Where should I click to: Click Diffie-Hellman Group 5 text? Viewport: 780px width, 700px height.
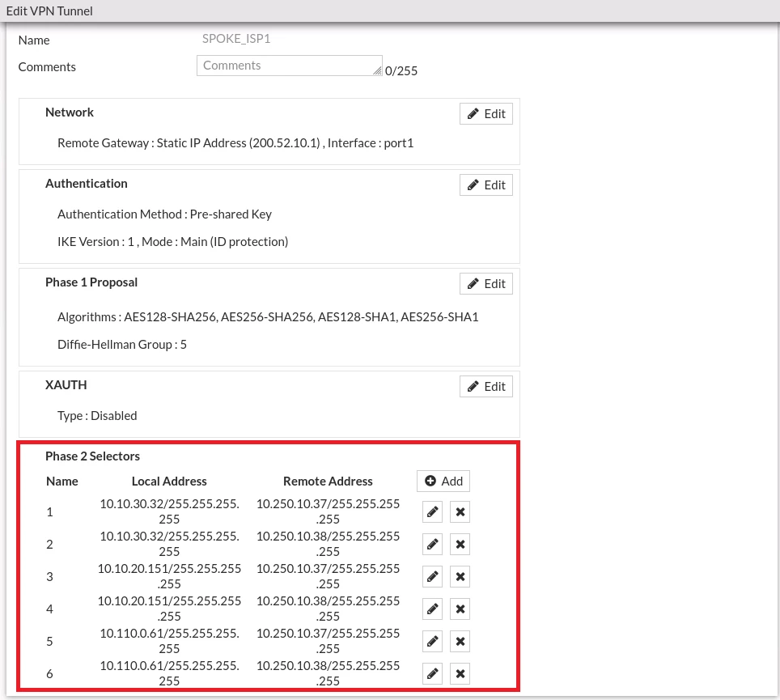click(122, 344)
